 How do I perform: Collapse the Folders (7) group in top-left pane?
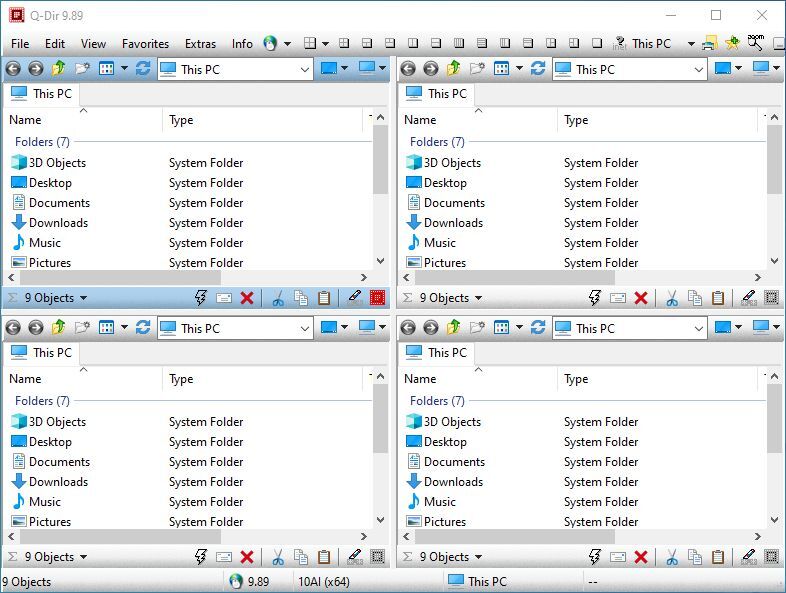pyautogui.click(x=42, y=142)
